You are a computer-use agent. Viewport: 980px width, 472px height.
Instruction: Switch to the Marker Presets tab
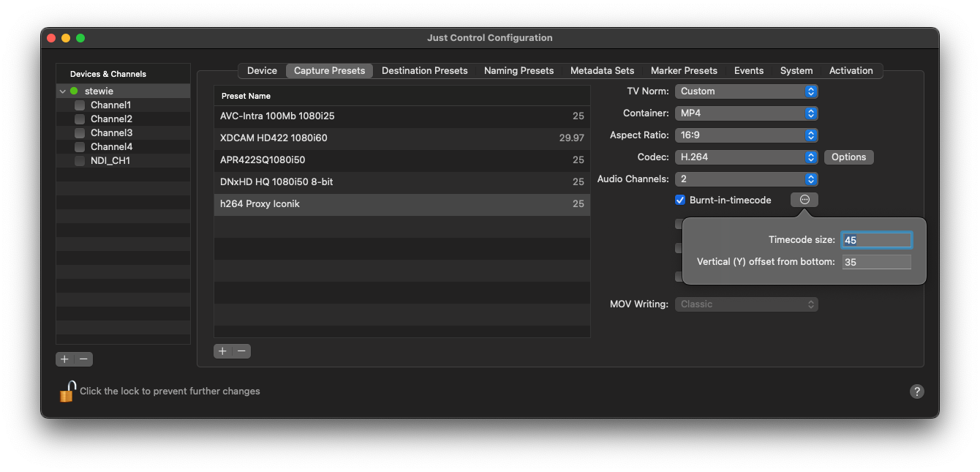tap(685, 71)
